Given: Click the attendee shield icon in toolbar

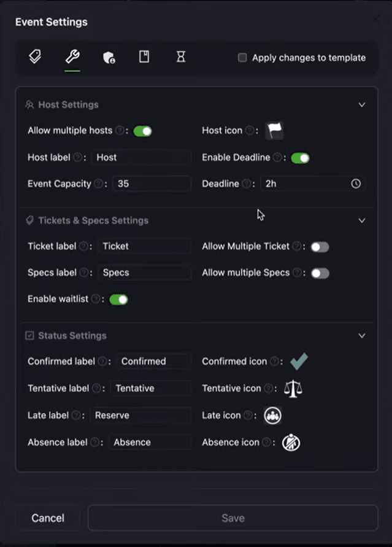Looking at the screenshot, I should pyautogui.click(x=107, y=56).
